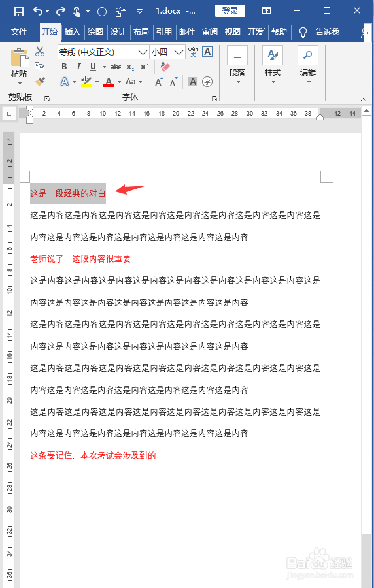Open the 段落 paragraph group
This screenshot has height=588, width=374.
(237, 65)
